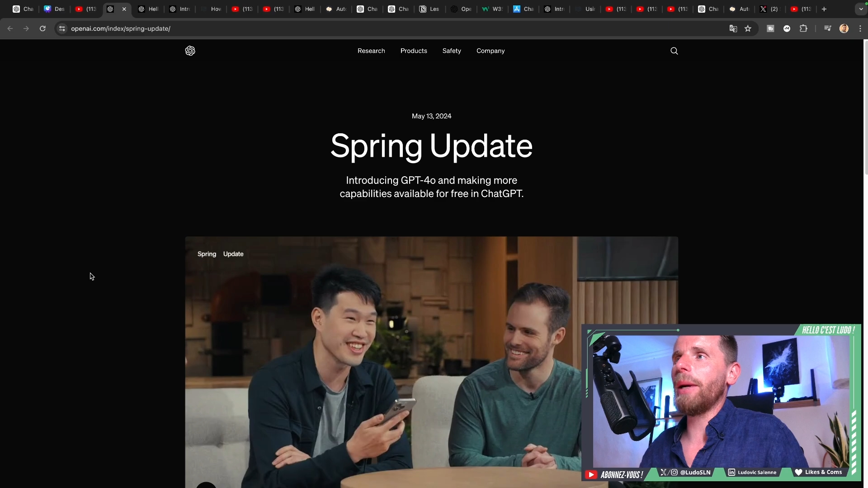The height and width of the screenshot is (488, 868).
Task: Open the first extension icon in the browser toolbar
Action: click(771, 28)
